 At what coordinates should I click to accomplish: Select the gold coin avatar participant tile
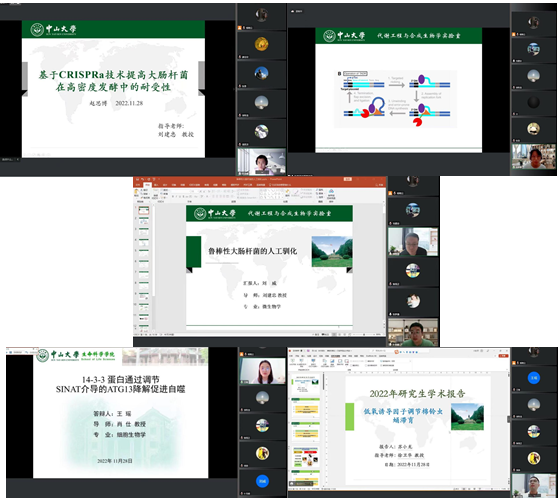(x=261, y=45)
